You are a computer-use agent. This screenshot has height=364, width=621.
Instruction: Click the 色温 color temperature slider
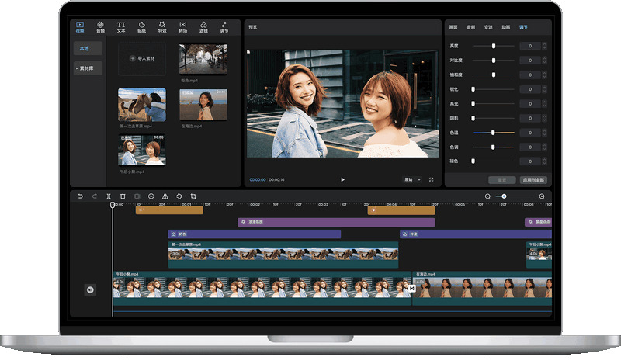click(494, 133)
